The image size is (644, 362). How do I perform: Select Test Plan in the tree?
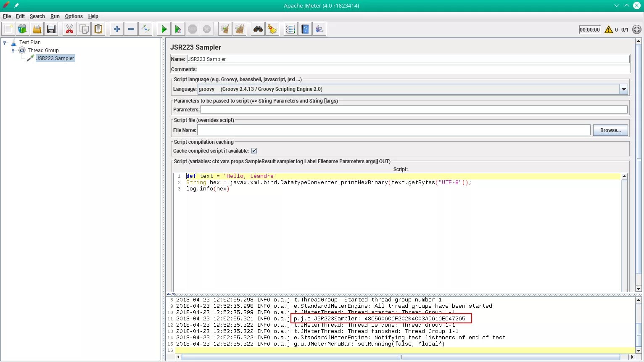tap(30, 42)
